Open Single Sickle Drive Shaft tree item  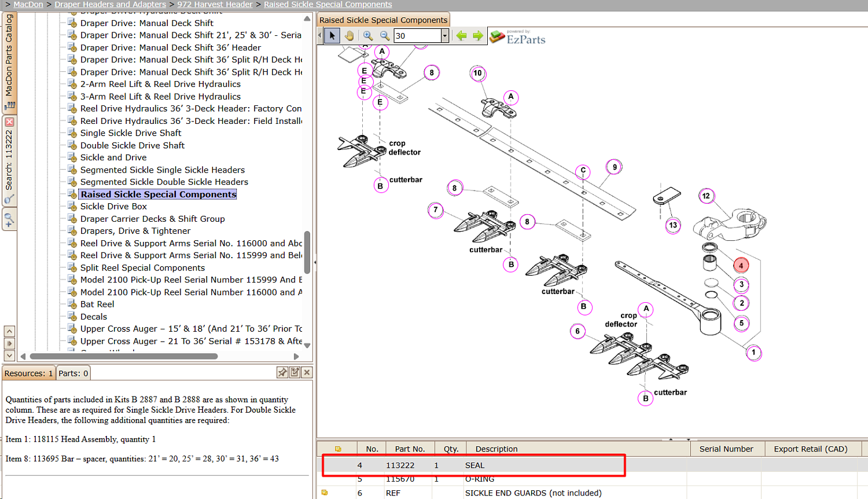click(x=131, y=133)
